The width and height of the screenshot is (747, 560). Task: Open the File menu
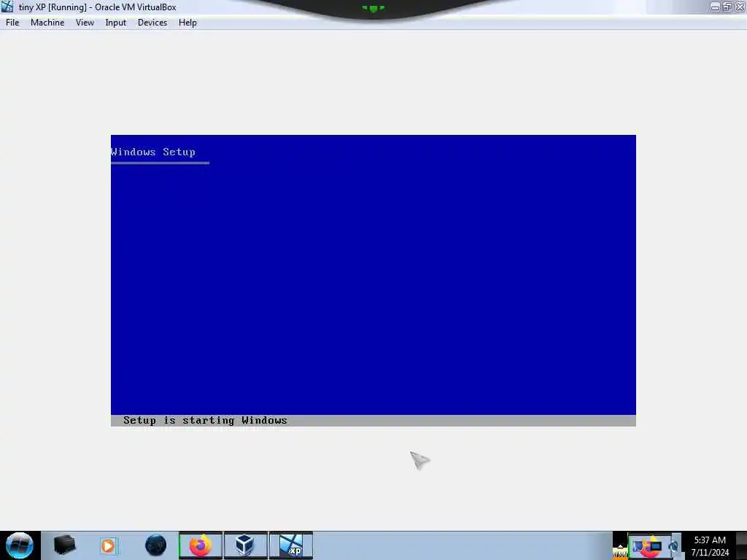[x=12, y=23]
